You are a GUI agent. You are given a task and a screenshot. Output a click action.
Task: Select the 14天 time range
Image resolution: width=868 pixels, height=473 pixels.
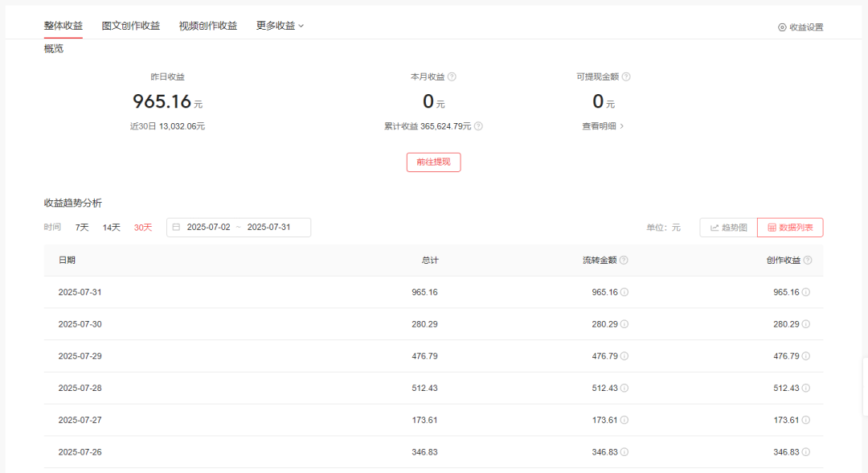(111, 228)
